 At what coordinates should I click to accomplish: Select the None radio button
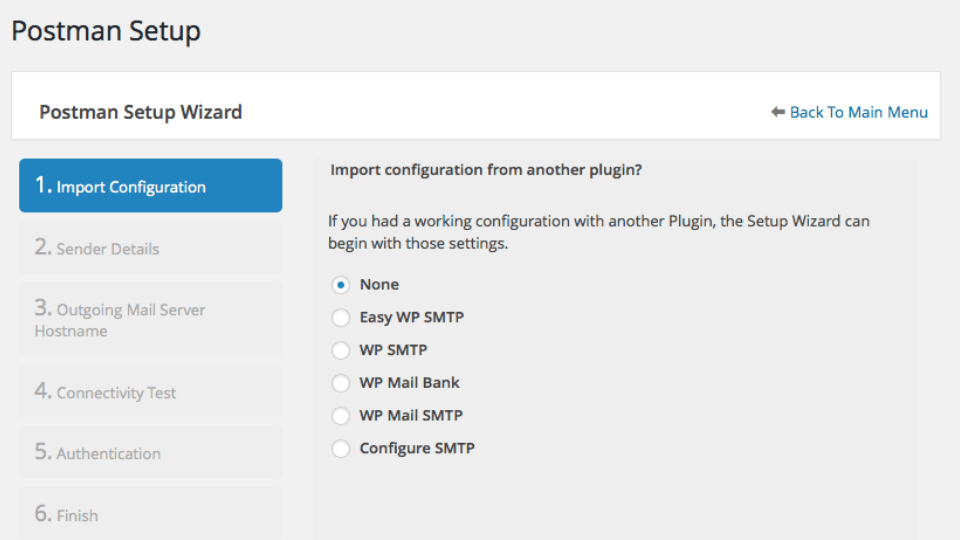tap(341, 285)
